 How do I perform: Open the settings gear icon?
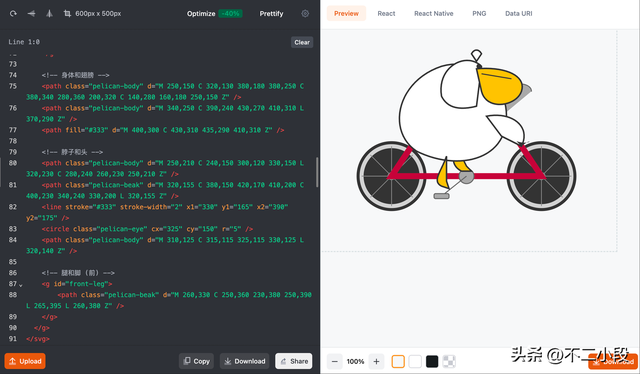click(x=305, y=13)
